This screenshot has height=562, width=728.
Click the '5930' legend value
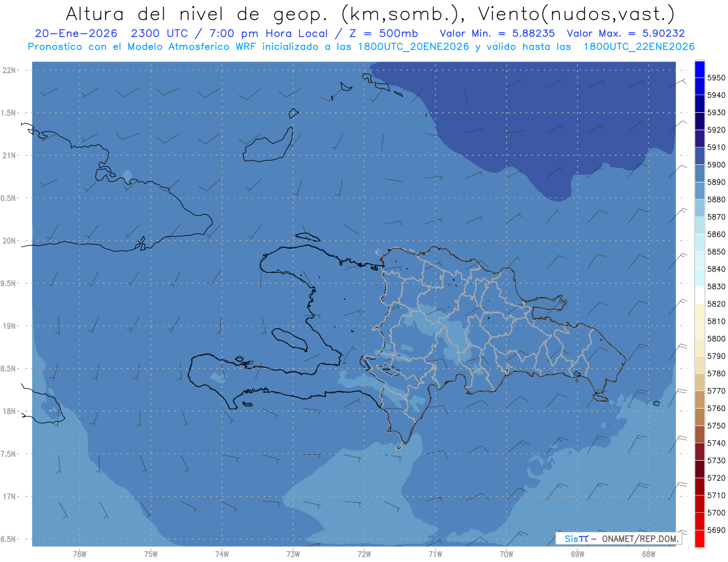coord(716,113)
